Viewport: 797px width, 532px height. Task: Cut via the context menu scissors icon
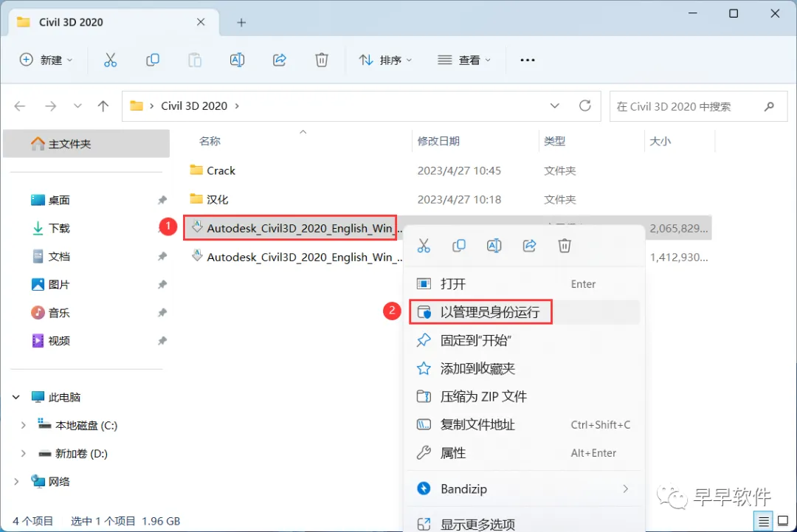pyautogui.click(x=424, y=246)
